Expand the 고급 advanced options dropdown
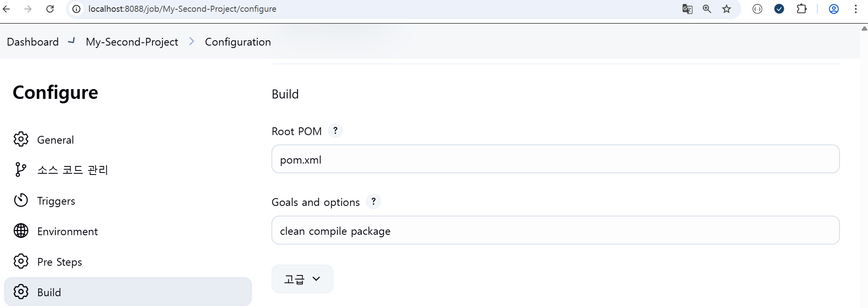The image size is (868, 308). click(302, 279)
